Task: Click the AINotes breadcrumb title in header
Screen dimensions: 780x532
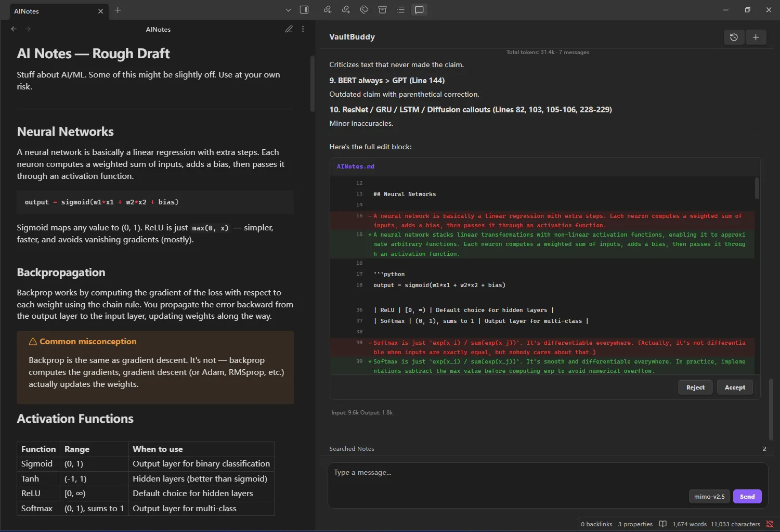Action: point(158,30)
